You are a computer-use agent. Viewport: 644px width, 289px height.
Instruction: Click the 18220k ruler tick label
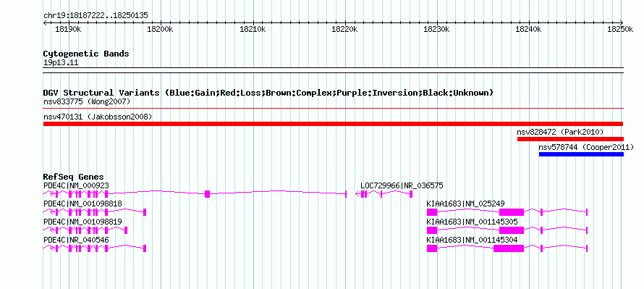coord(344,29)
